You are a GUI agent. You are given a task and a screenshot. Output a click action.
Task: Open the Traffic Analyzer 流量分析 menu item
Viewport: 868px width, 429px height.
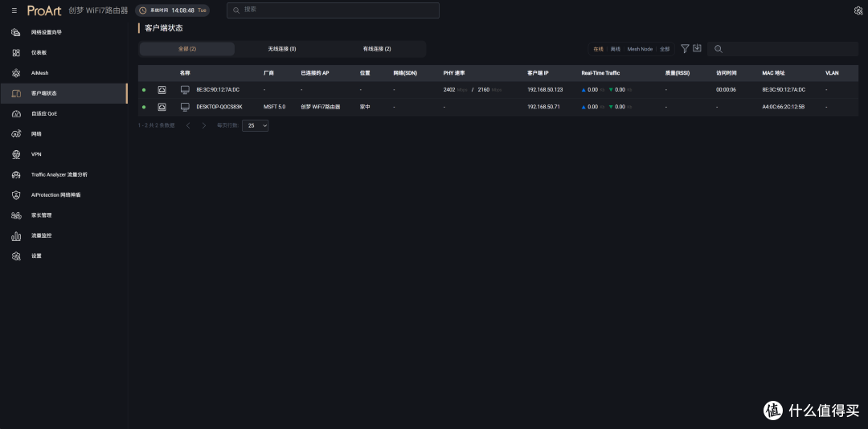pos(63,174)
